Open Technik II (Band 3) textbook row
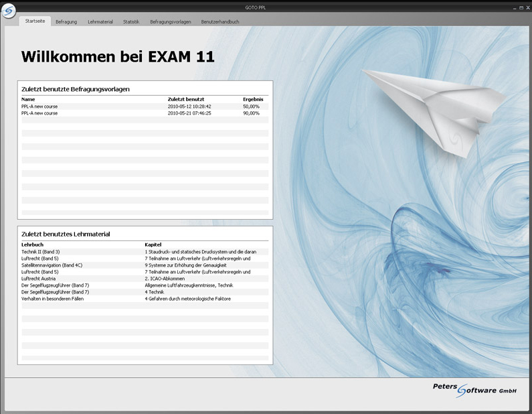 point(145,252)
